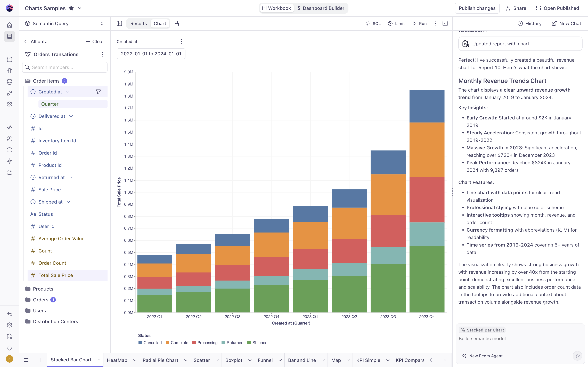Toggle the left sidebar panel icon

coord(119,24)
